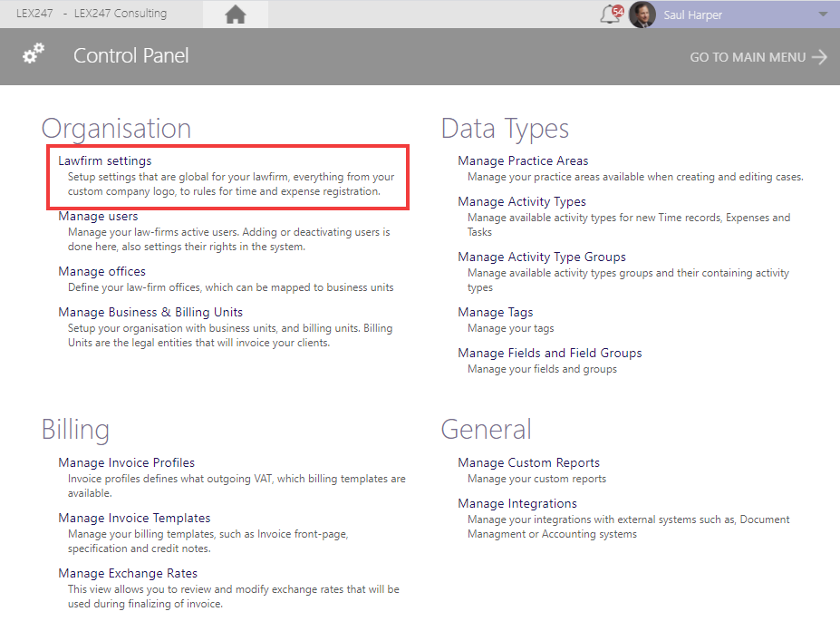This screenshot has width=840, height=631.
Task: Open Manage Custom Reports
Action: tap(529, 462)
